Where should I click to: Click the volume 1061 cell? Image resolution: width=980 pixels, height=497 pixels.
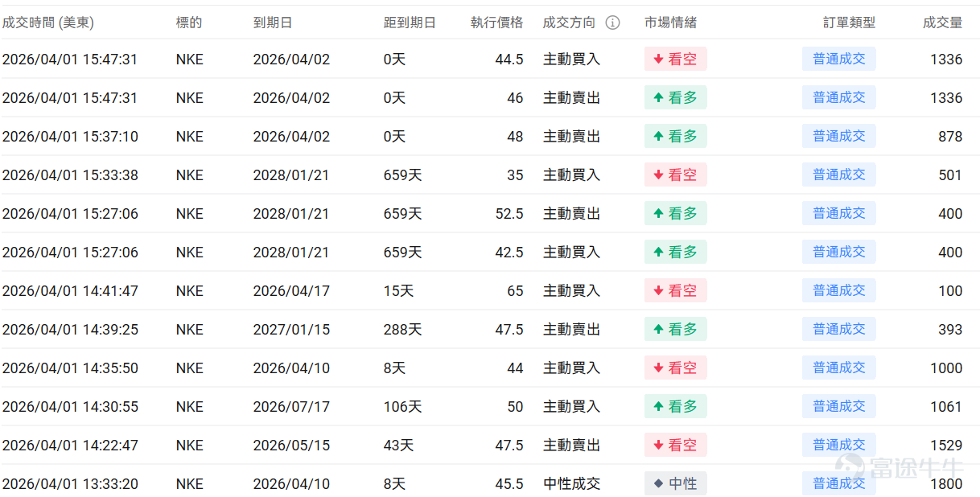pos(946,407)
